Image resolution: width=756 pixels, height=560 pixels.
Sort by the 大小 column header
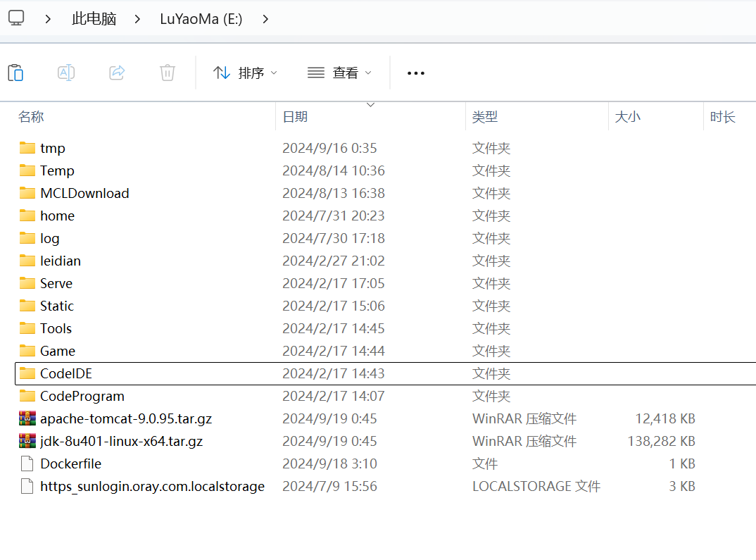coord(628,117)
